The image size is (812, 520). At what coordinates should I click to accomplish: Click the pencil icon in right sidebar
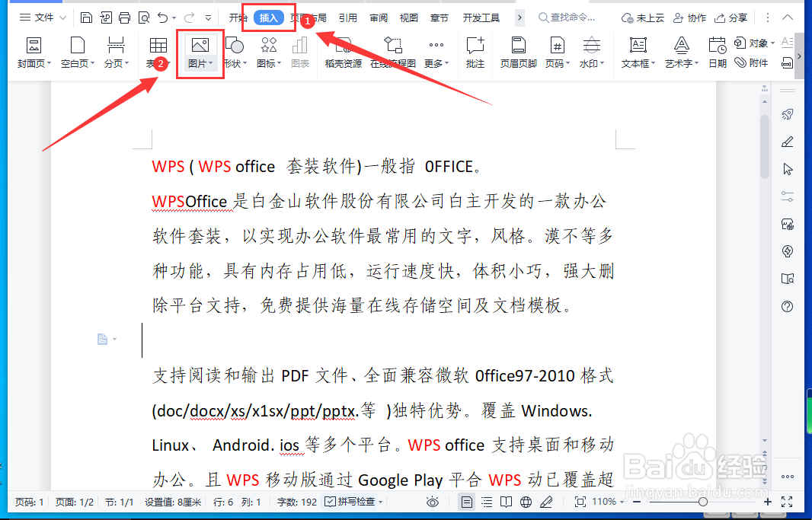[788, 142]
